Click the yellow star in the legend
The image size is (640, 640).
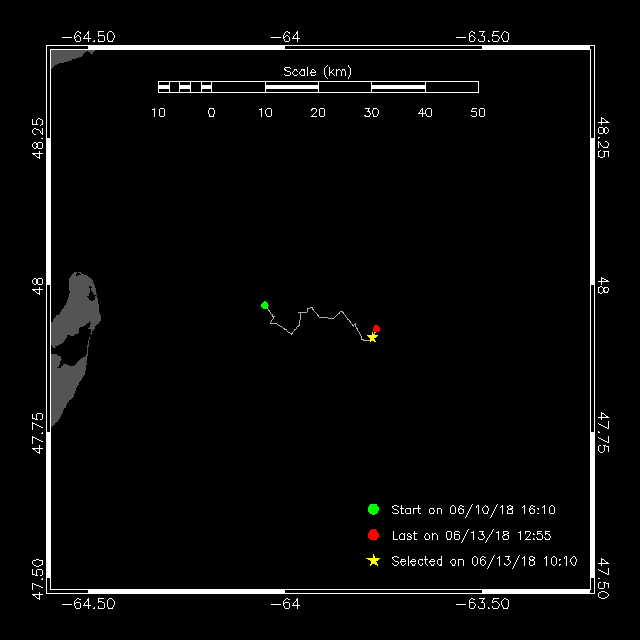click(x=373, y=560)
